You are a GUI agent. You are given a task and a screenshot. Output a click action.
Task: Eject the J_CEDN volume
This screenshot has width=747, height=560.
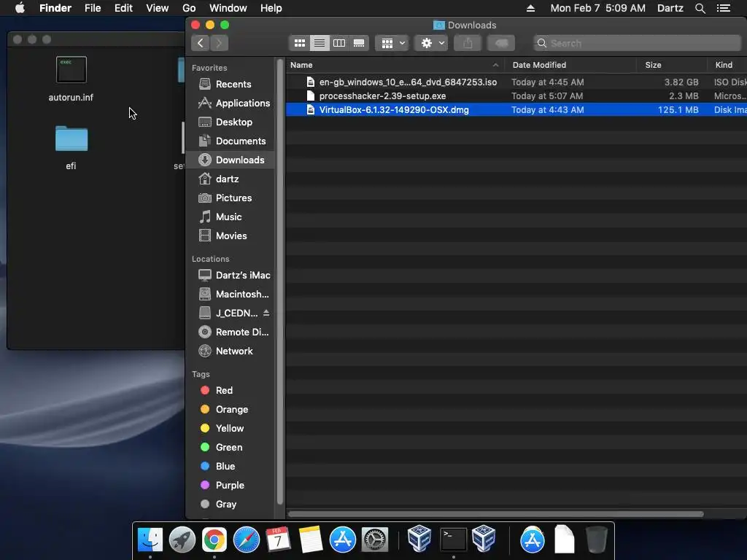coord(266,313)
